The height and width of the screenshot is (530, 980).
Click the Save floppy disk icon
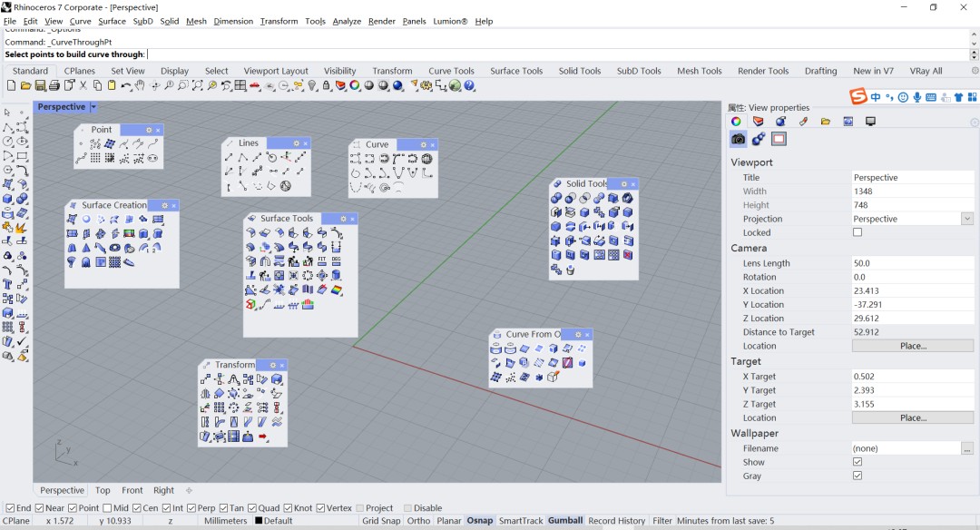click(x=39, y=85)
